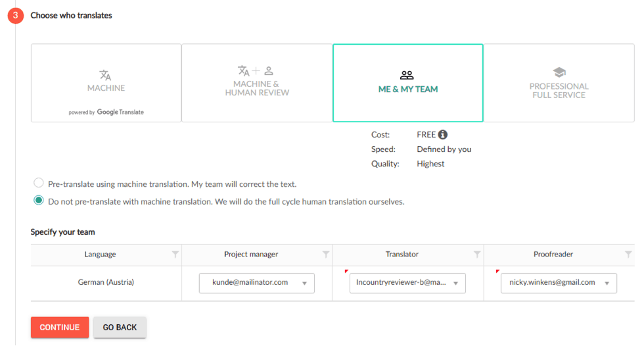644x346 pixels.
Task: Open the Translator Incountryreviewer dropdown
Action: tap(407, 283)
